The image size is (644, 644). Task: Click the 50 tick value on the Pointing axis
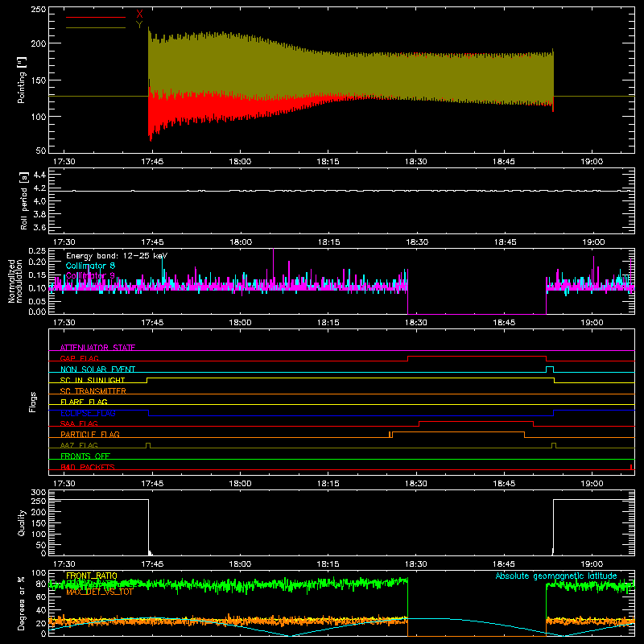point(41,151)
